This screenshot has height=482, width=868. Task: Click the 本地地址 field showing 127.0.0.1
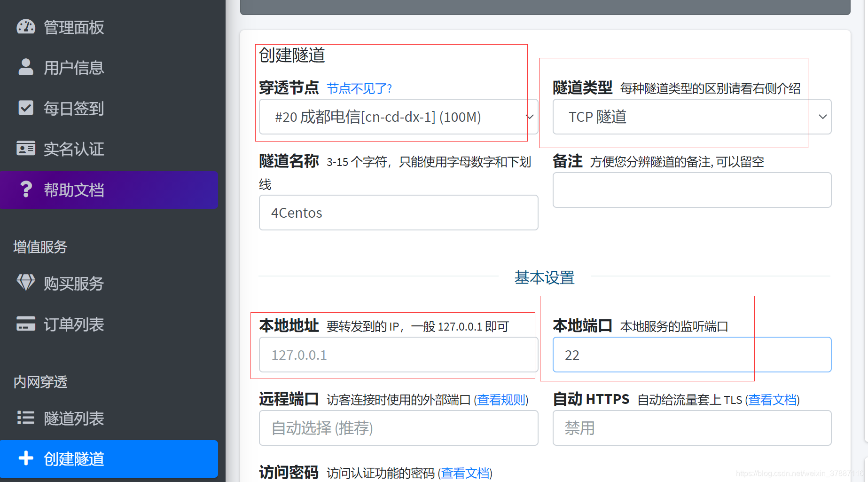399,355
